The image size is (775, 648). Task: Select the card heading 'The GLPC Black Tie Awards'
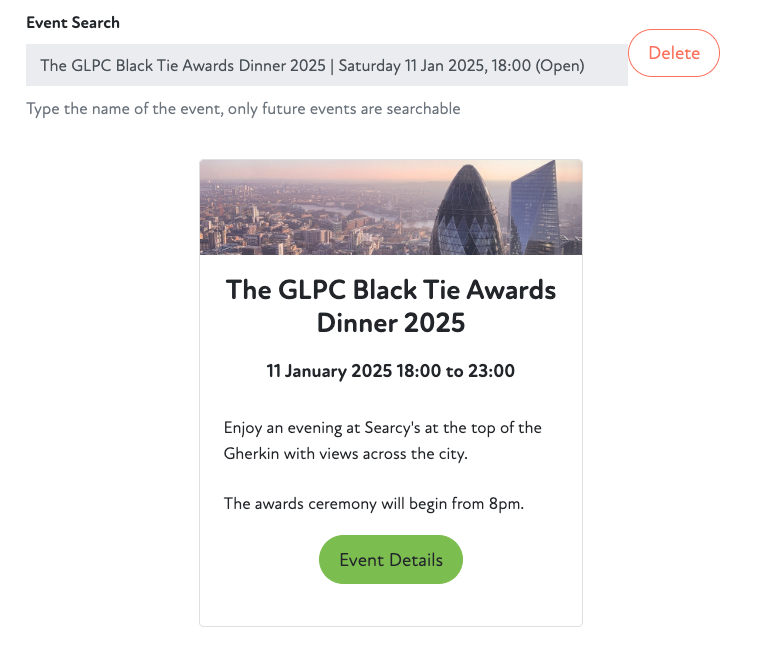(x=390, y=290)
